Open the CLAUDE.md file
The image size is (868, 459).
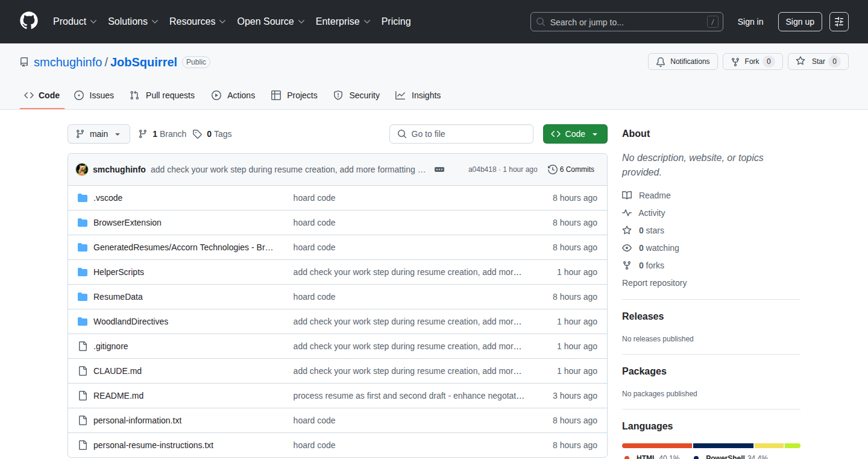pos(118,371)
